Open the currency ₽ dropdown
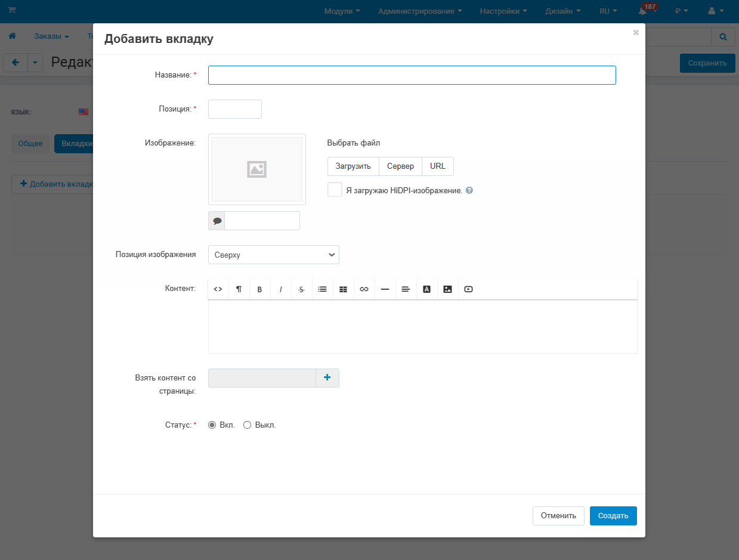739x560 pixels. pos(682,11)
